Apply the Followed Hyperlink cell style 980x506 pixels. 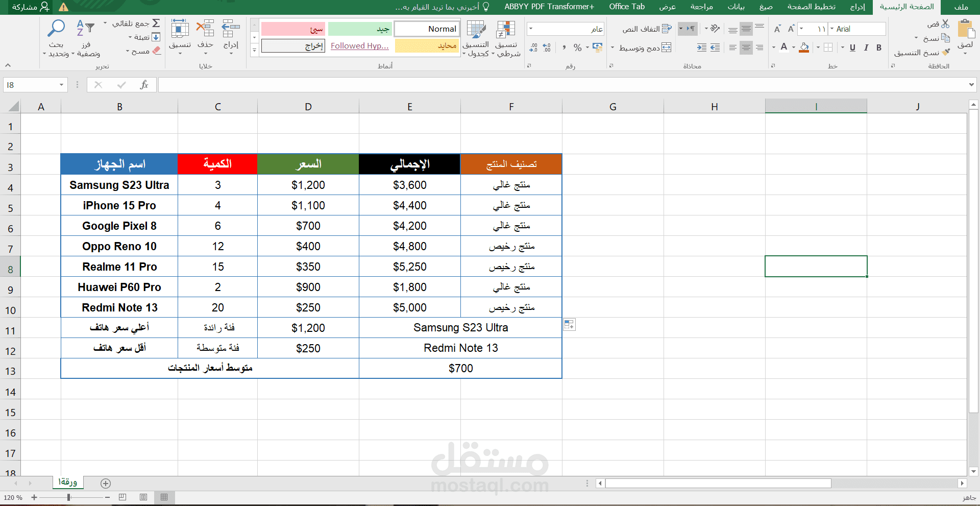coord(360,46)
